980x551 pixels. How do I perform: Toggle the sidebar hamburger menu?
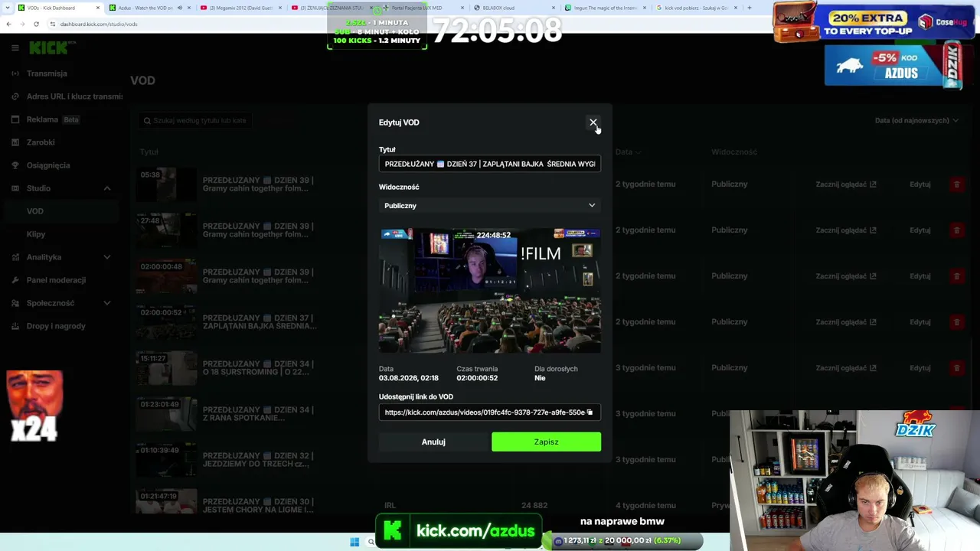[x=15, y=48]
